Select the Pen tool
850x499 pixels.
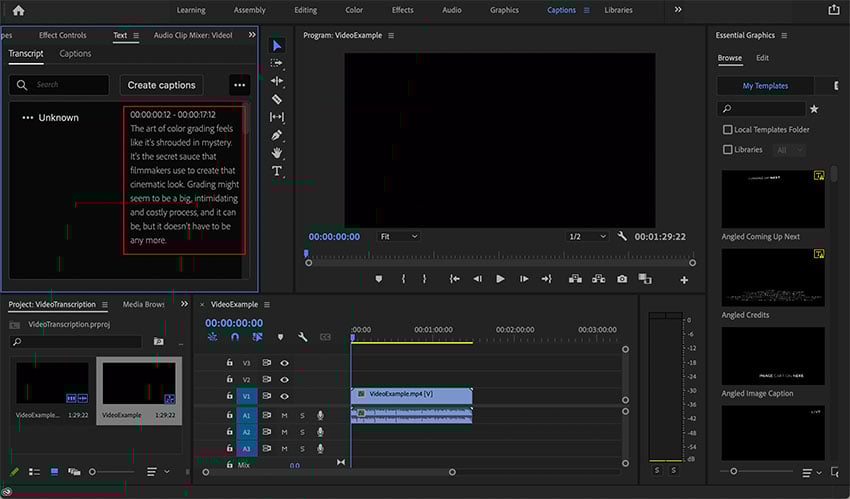277,135
